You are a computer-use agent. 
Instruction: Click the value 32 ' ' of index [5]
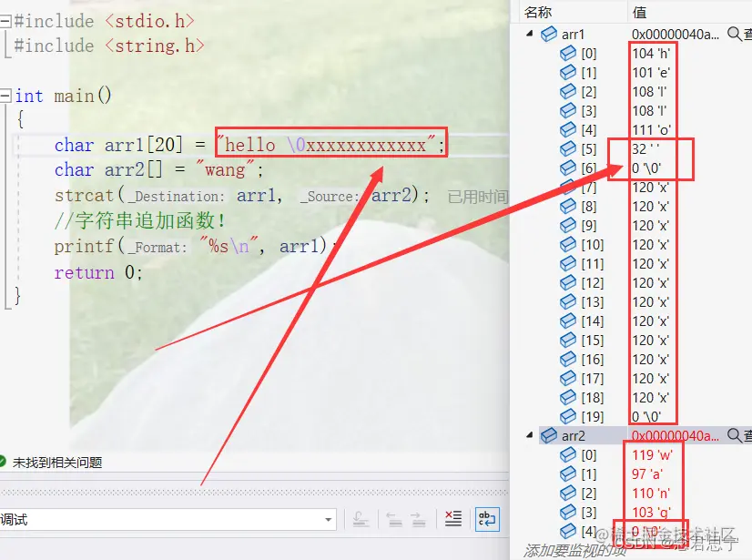tap(645, 149)
